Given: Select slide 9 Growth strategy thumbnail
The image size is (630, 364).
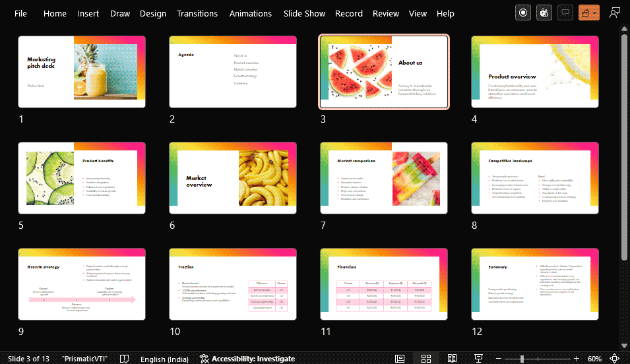Looking at the screenshot, I should tap(82, 284).
